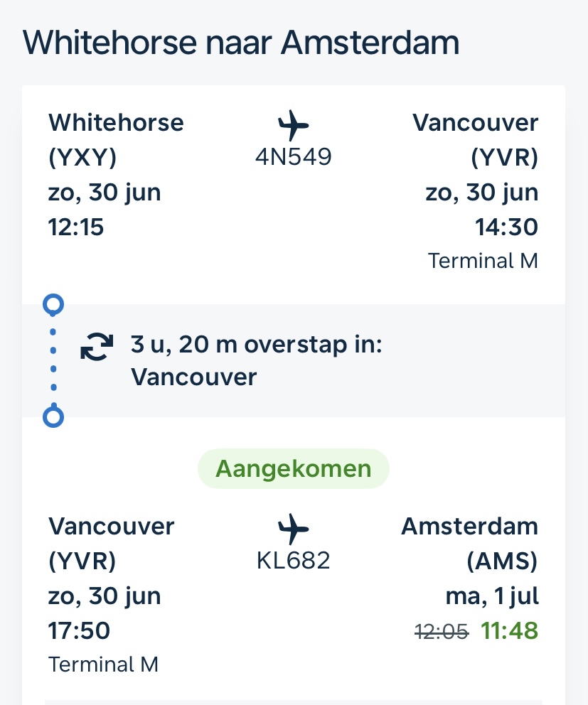The width and height of the screenshot is (588, 705).
Task: Open flight number 4N549
Action: 294,157
